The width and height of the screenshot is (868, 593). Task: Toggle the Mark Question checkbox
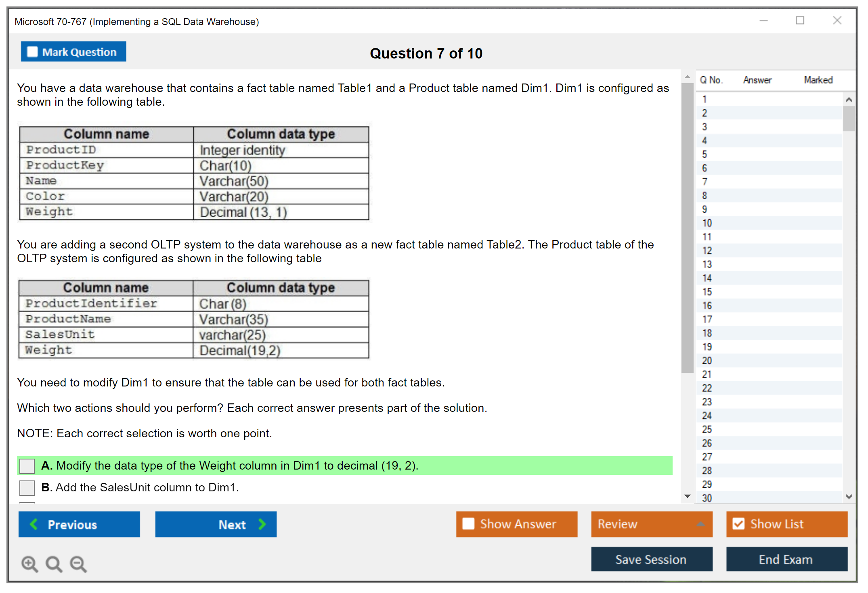[32, 52]
